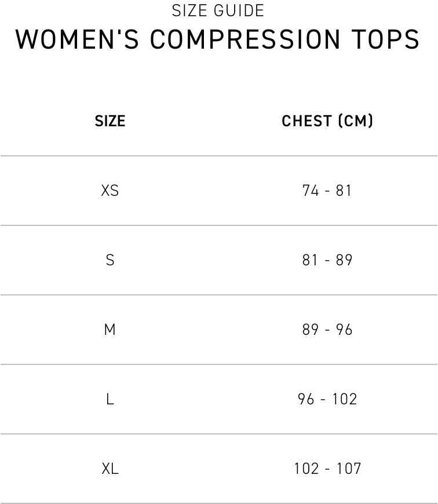Click the divider between S and M rows

coord(219,295)
